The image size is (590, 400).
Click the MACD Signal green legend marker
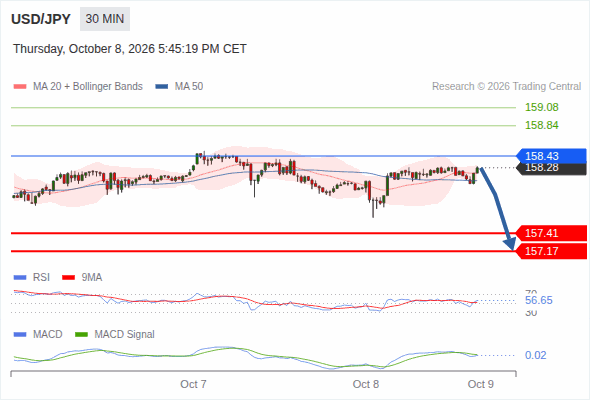click(x=81, y=334)
